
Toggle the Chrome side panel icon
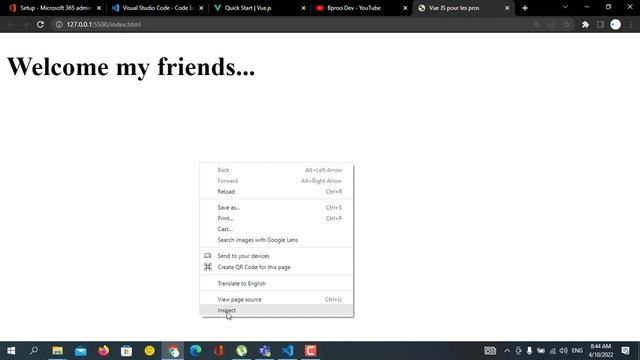pyautogui.click(x=600, y=24)
